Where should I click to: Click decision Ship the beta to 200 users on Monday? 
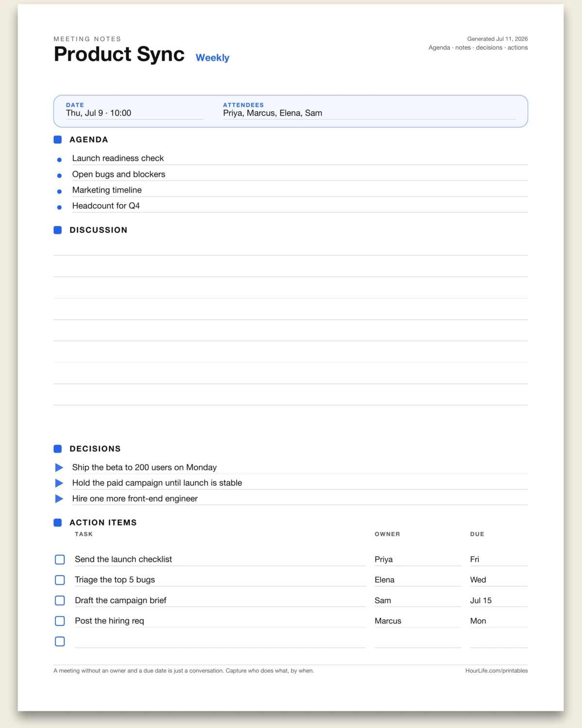tap(145, 467)
